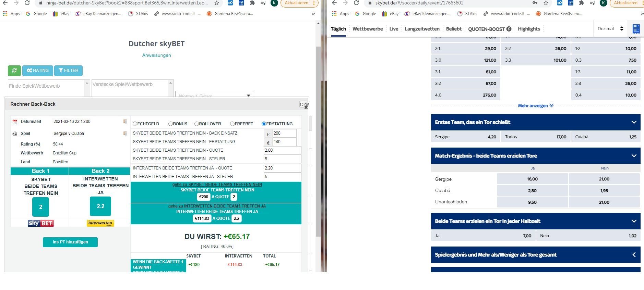644x290 pixels.
Task: Open the Highlights tab
Action: coord(529,29)
